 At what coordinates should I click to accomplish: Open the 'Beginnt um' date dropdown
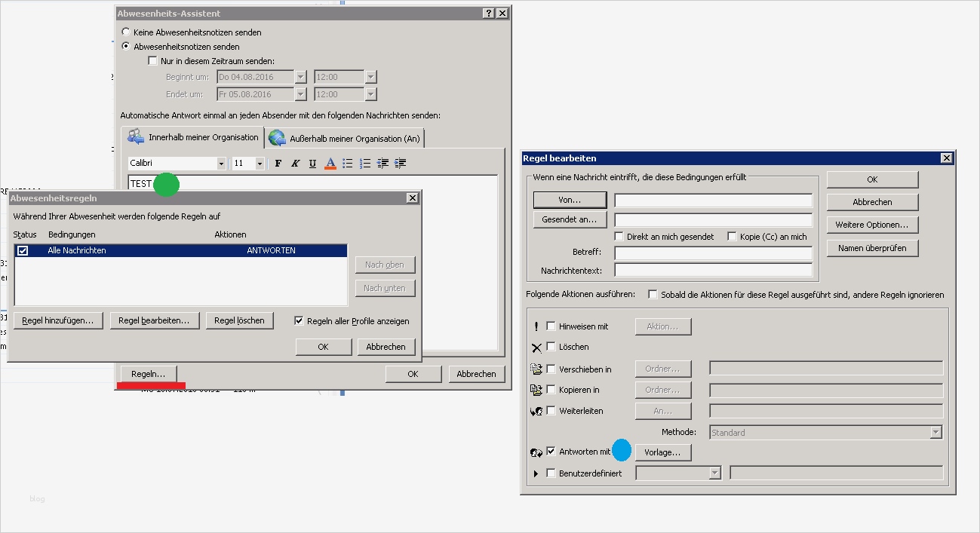click(300, 76)
